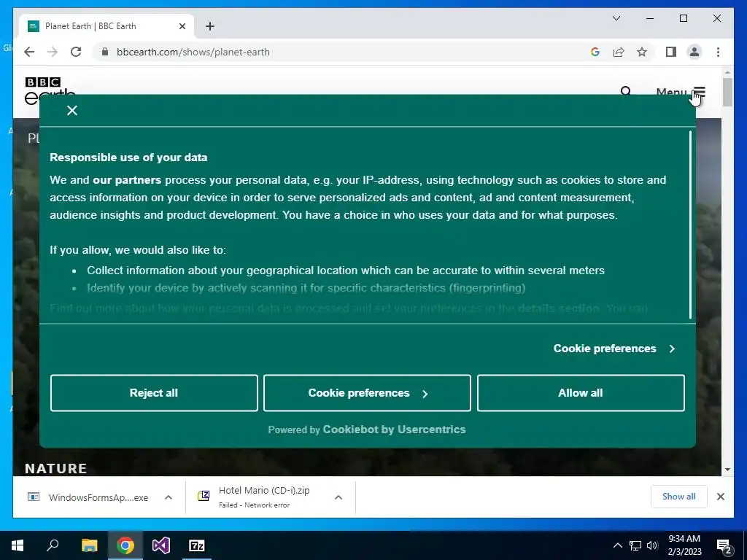747x560 pixels.
Task: Toggle the browser side panel icon
Action: click(671, 52)
